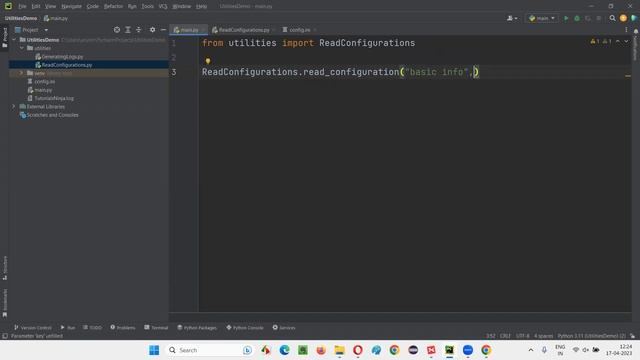Close the config.ini editor tab
The width and height of the screenshot is (640, 360).
click(x=315, y=30)
